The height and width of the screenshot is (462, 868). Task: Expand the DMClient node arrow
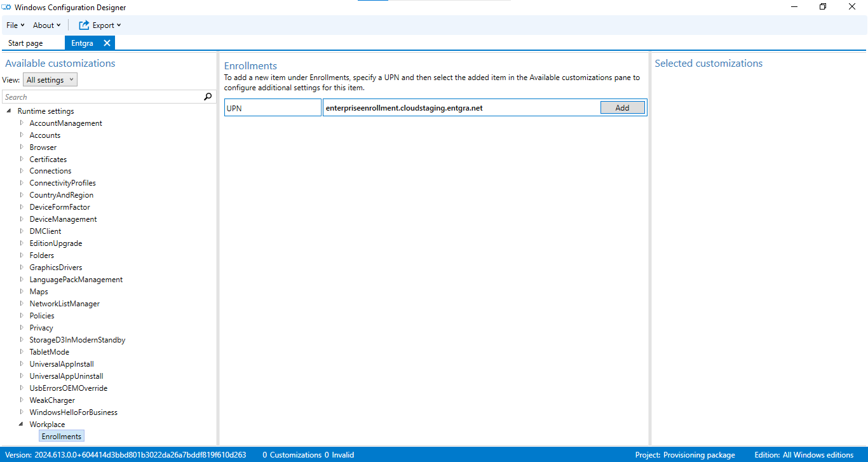pyautogui.click(x=22, y=231)
